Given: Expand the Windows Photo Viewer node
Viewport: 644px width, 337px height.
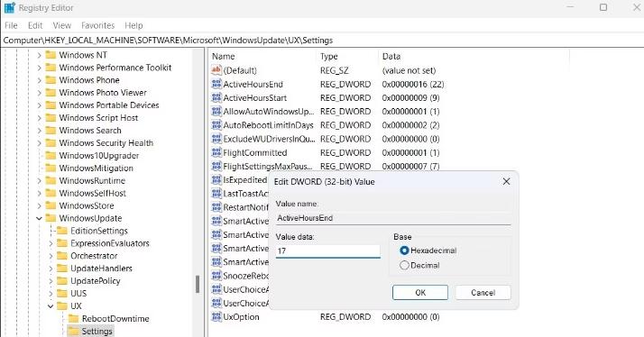Looking at the screenshot, I should pos(39,93).
